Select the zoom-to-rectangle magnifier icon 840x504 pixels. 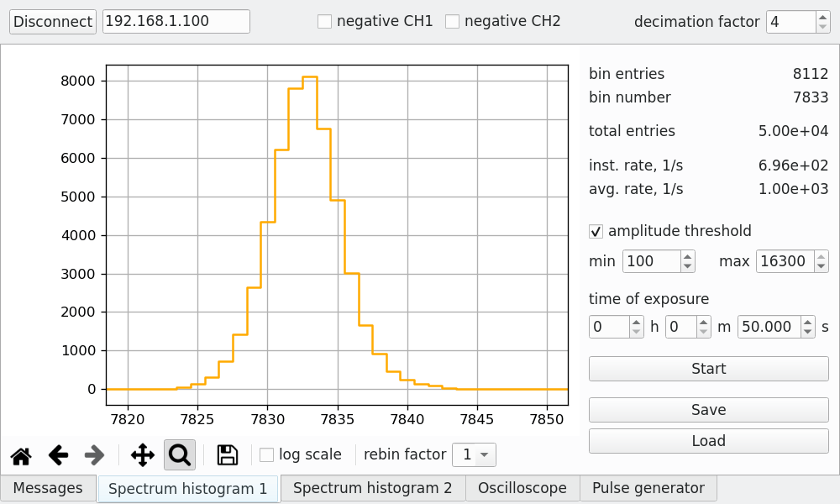[x=181, y=455]
